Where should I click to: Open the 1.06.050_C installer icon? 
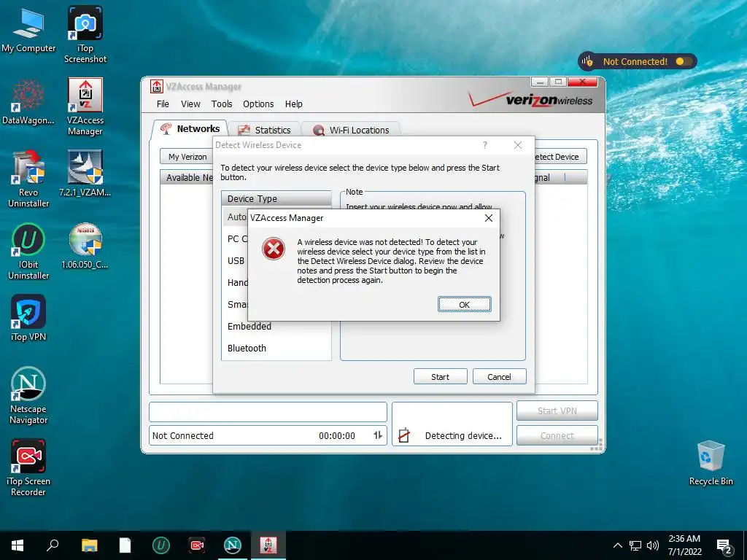click(85, 246)
